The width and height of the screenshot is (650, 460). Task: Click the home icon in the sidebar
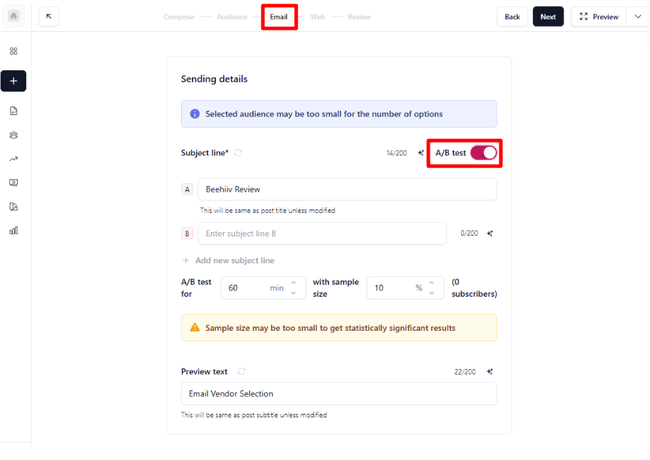pos(14,17)
